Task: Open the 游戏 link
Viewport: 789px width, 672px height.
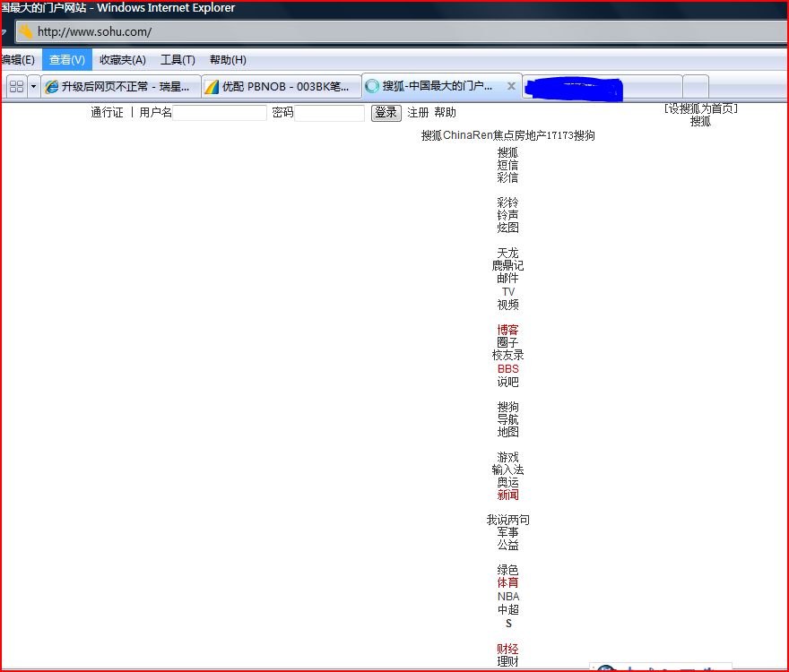Action: click(507, 457)
